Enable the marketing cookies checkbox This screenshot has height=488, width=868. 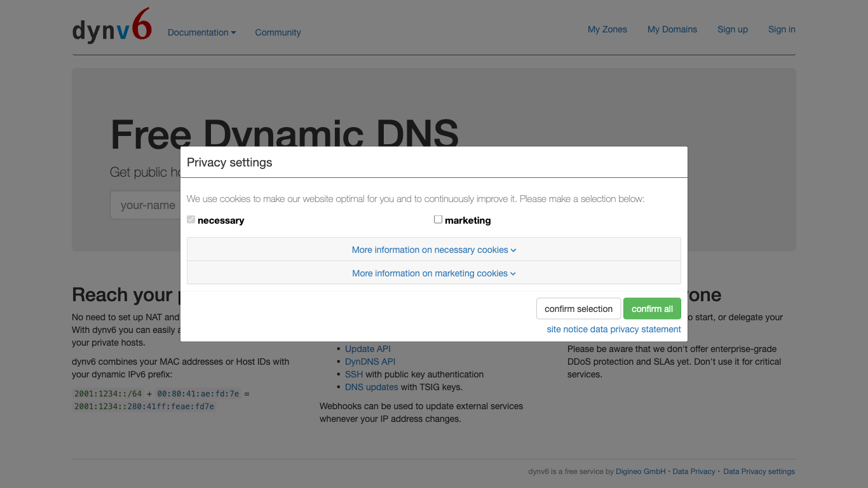[x=438, y=219]
